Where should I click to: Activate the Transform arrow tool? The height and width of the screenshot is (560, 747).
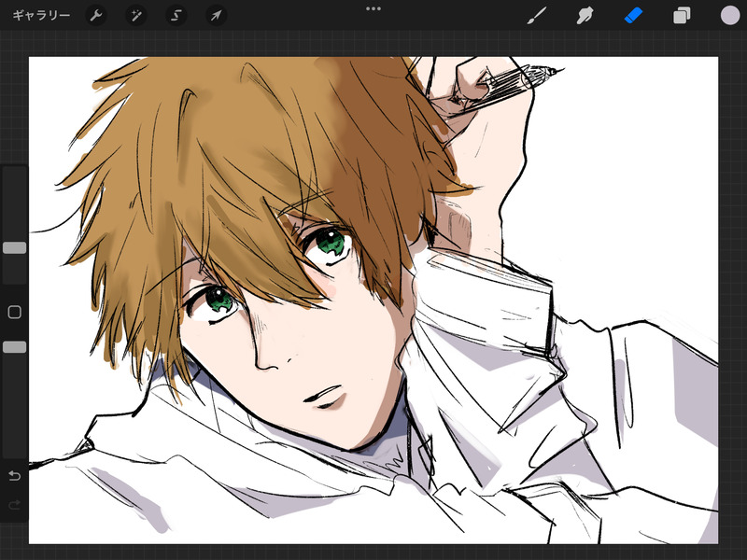point(216,16)
